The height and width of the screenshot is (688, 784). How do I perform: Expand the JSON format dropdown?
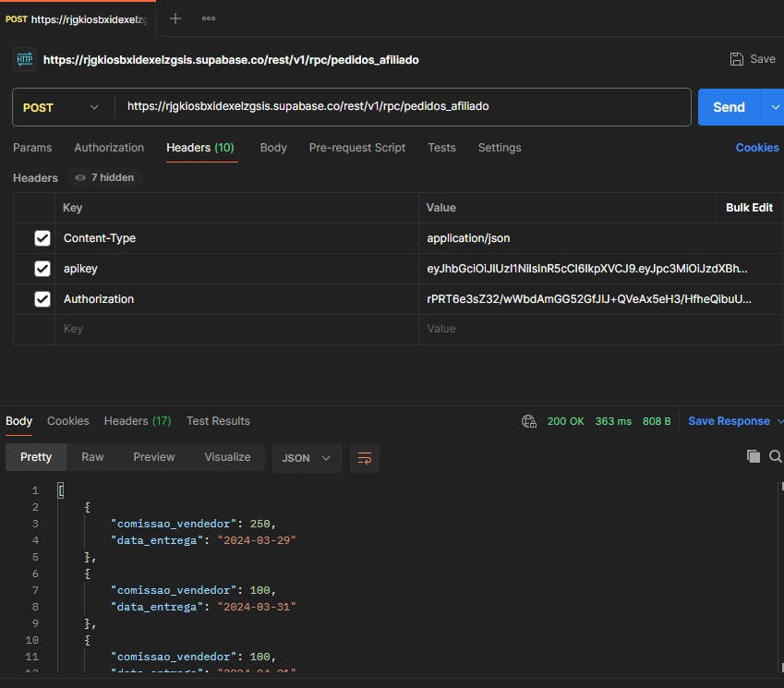pyautogui.click(x=307, y=458)
